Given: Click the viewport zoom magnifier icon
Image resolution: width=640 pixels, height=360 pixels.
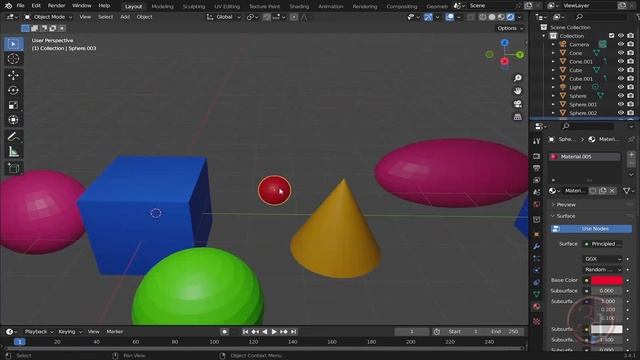Looking at the screenshot, I should 518,78.
